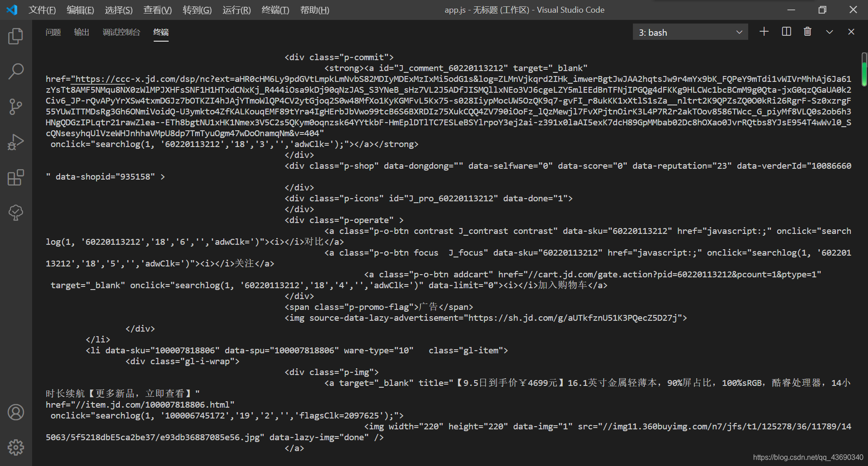Switch to the 输出 panel tab

[82, 32]
